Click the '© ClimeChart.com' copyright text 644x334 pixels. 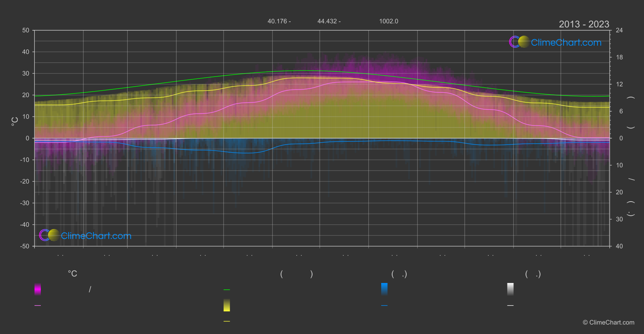(x=608, y=323)
